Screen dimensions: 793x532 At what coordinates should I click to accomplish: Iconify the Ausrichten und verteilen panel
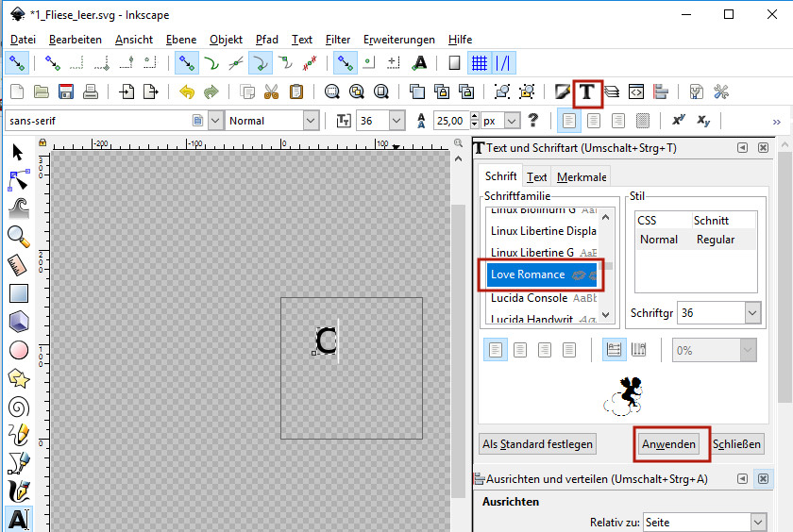[x=742, y=478]
